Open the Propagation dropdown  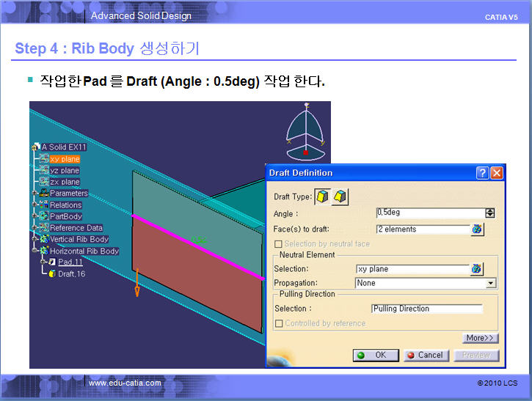tap(490, 283)
